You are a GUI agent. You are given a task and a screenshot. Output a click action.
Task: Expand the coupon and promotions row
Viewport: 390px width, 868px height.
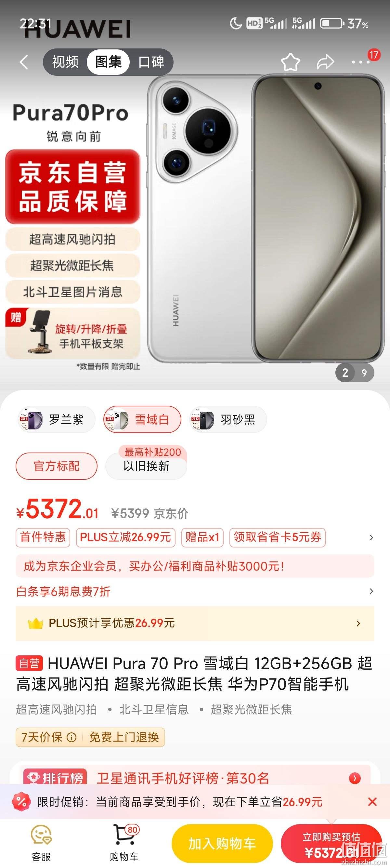click(371, 537)
